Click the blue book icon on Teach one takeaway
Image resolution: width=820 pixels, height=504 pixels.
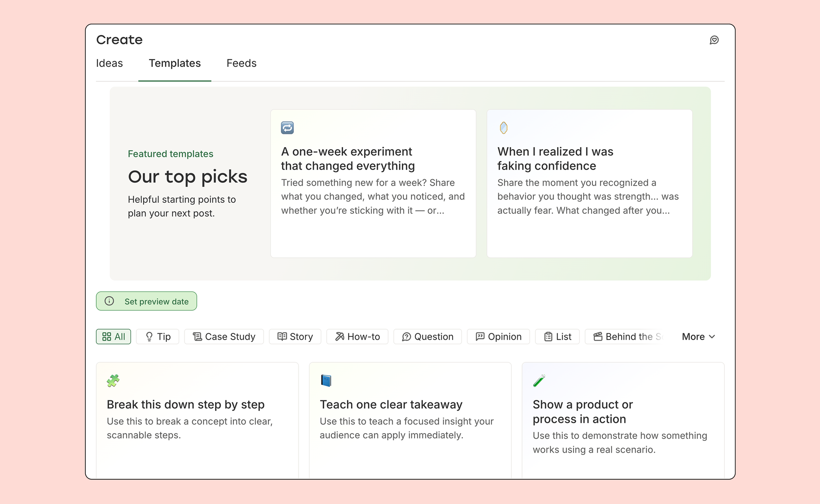327,380
